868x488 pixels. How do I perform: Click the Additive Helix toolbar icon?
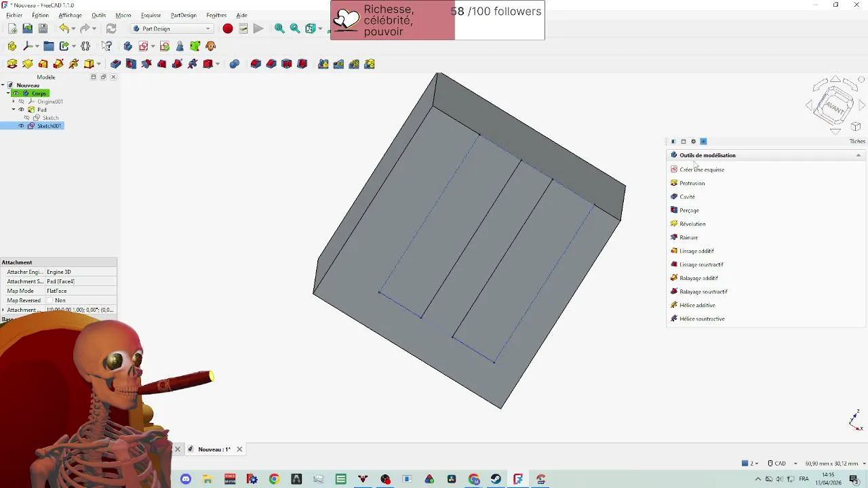click(74, 64)
